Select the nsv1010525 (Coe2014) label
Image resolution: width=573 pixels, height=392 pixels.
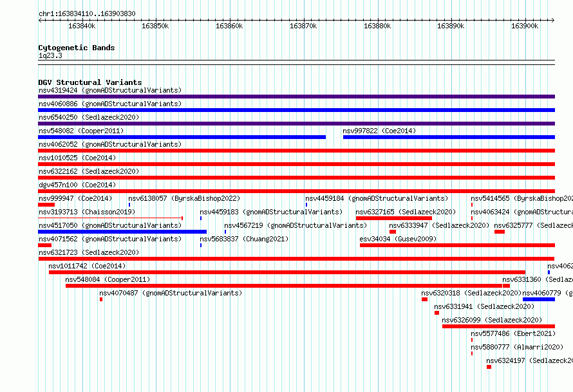point(77,158)
